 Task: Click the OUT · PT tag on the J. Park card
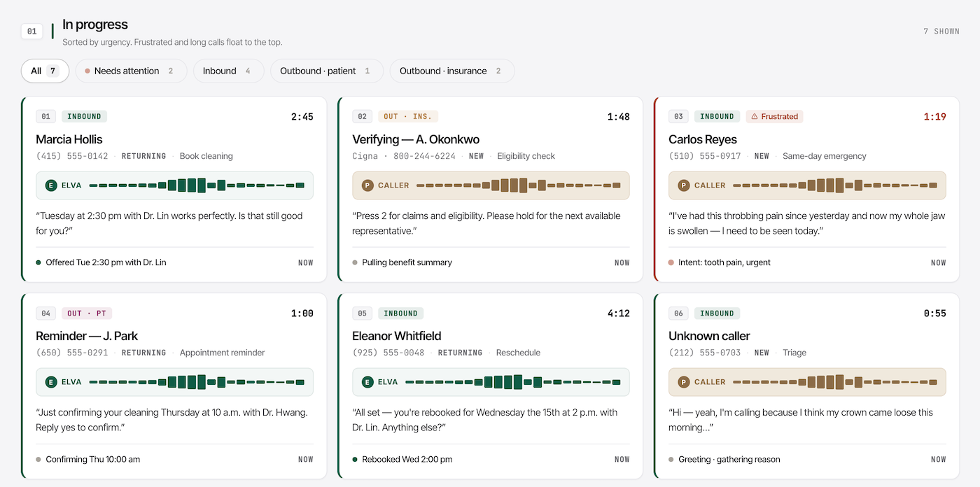pyautogui.click(x=87, y=313)
